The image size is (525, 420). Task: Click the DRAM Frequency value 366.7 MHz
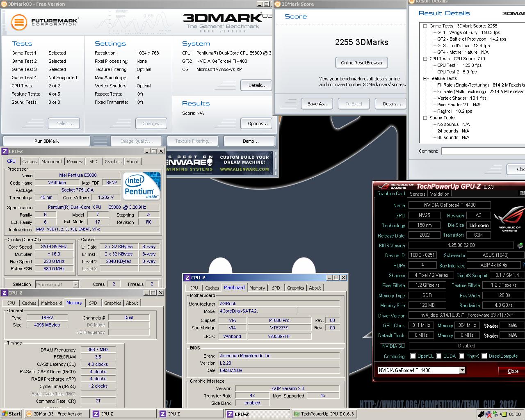click(98, 350)
